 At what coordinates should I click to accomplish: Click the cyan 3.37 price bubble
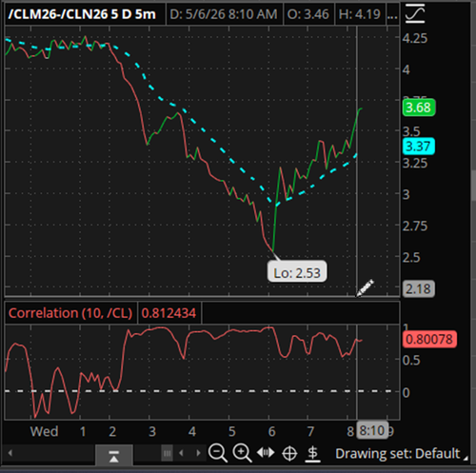coord(418,147)
